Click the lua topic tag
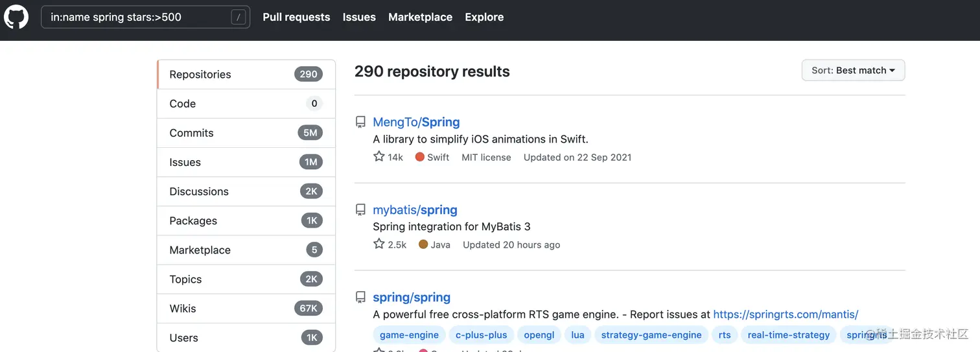 (578, 334)
